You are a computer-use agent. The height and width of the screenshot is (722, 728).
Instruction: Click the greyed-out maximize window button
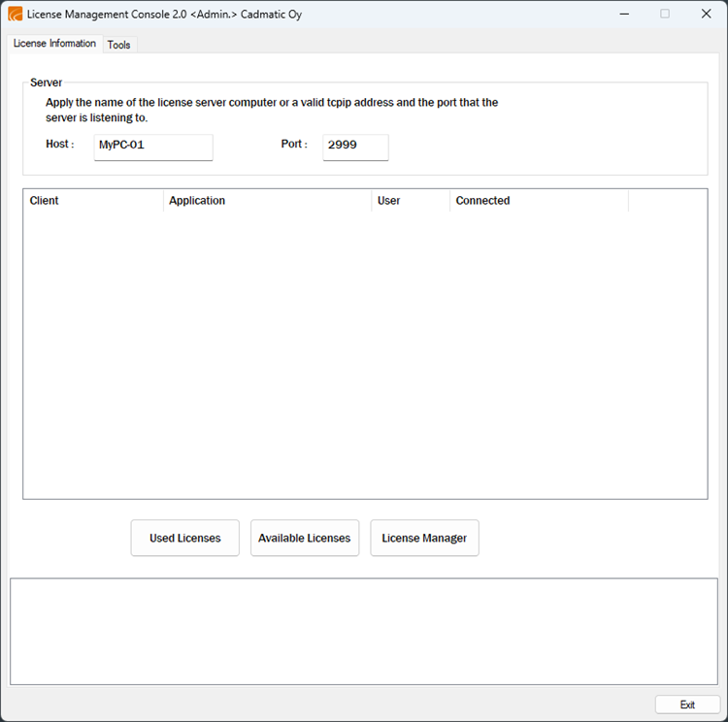click(x=665, y=15)
